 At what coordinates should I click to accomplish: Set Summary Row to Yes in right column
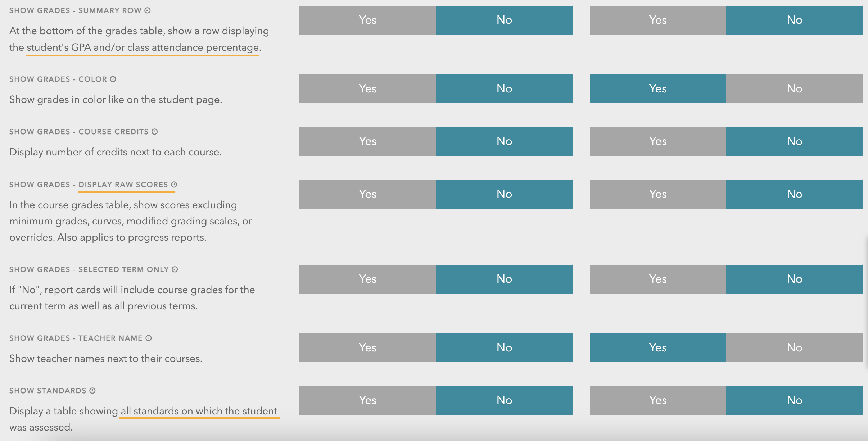[x=658, y=20]
